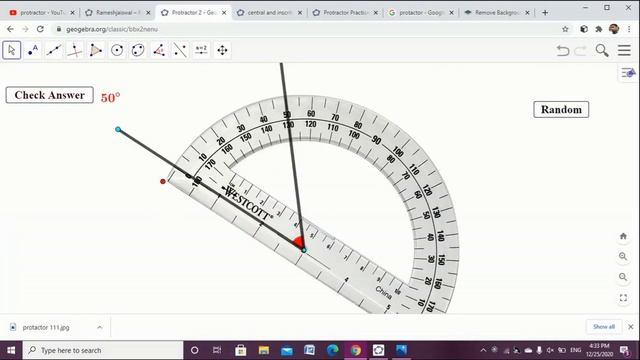Select the Move arrow tool
The height and width of the screenshot is (360, 640).
click(x=11, y=50)
